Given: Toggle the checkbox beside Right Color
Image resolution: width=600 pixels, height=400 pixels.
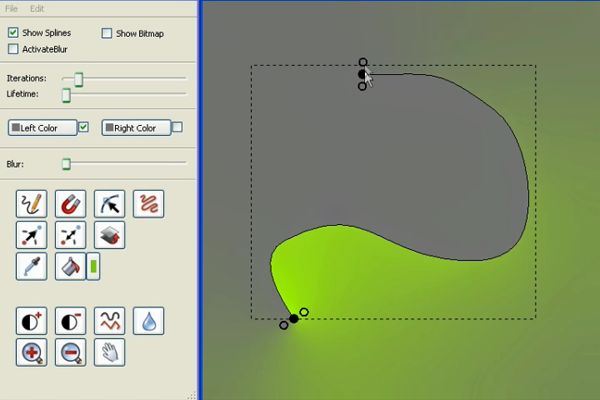Looking at the screenshot, I should coord(177,127).
